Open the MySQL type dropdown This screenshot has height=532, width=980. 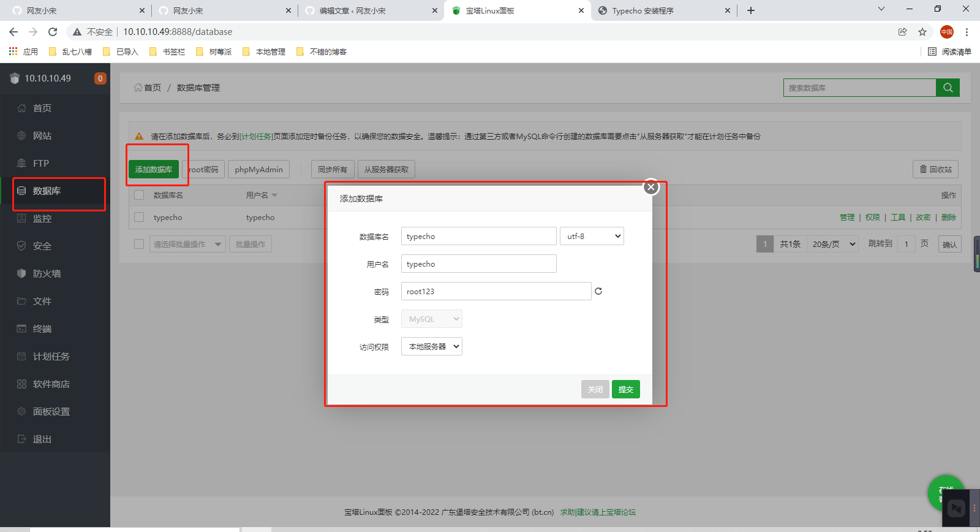coord(432,319)
